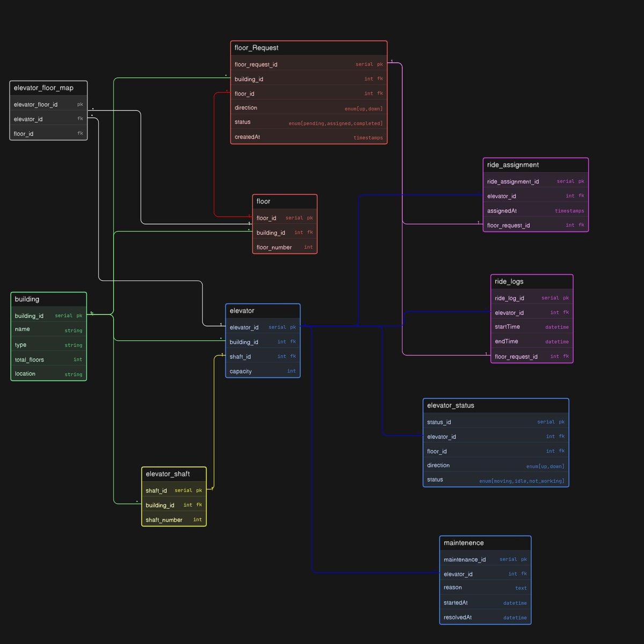Select the elevator_status table header

tap(496, 406)
